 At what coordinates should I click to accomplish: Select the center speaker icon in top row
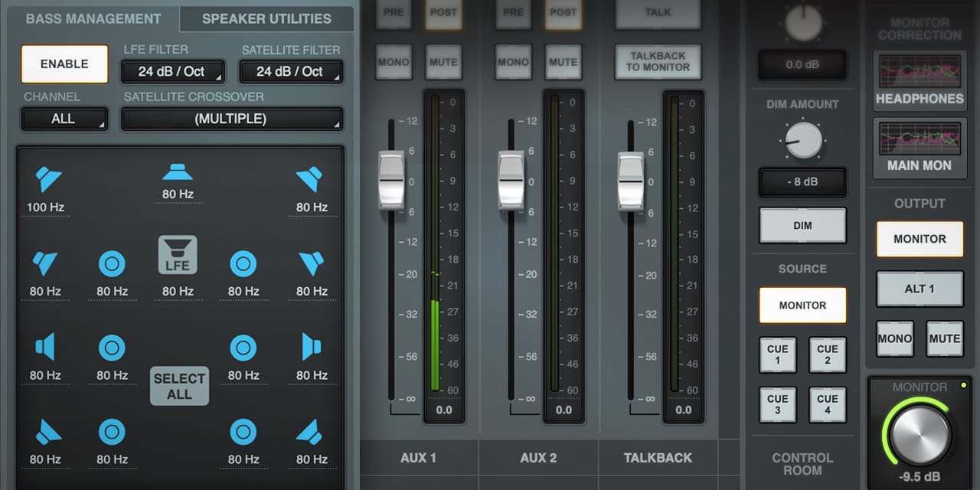178,171
